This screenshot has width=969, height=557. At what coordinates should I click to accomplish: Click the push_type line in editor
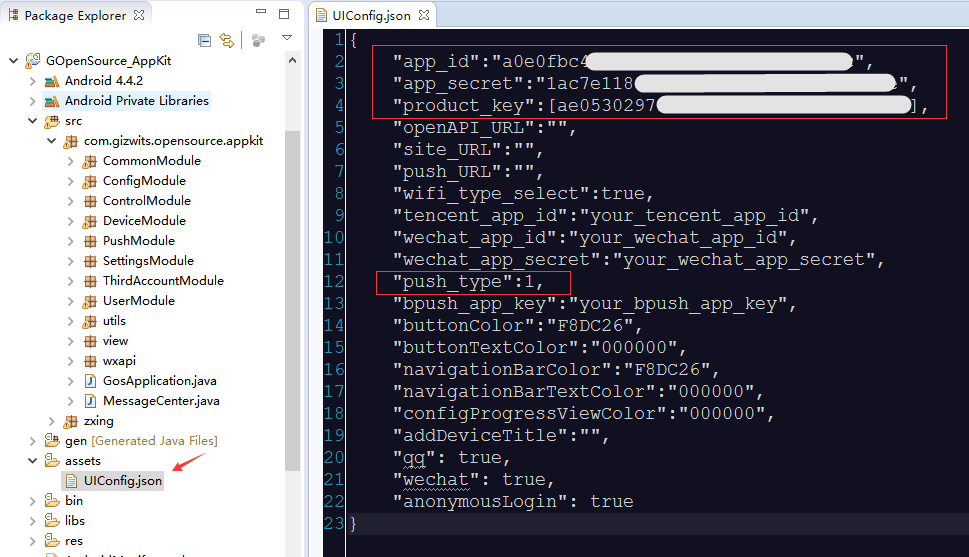click(470, 282)
